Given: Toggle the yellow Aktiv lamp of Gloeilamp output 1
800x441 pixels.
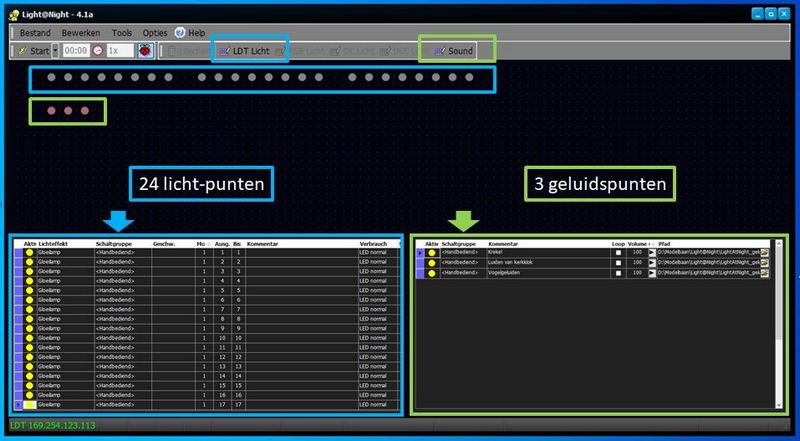Looking at the screenshot, I should click(x=30, y=252).
